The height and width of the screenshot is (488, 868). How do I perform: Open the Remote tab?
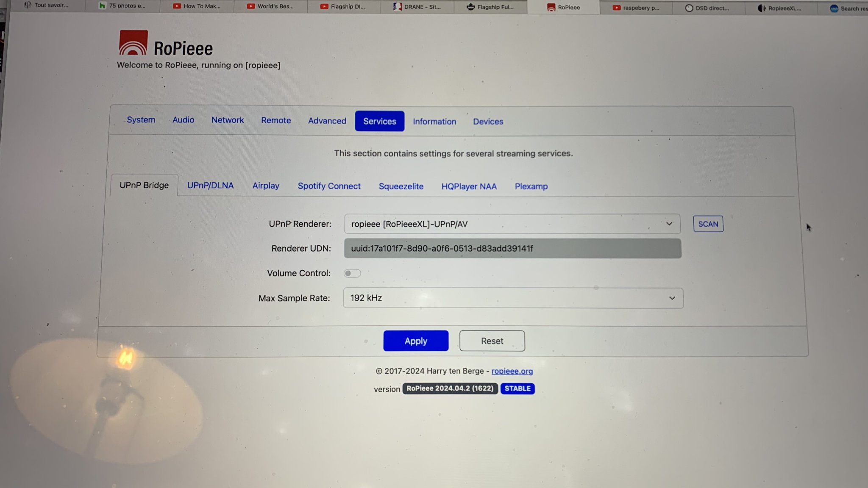point(276,120)
